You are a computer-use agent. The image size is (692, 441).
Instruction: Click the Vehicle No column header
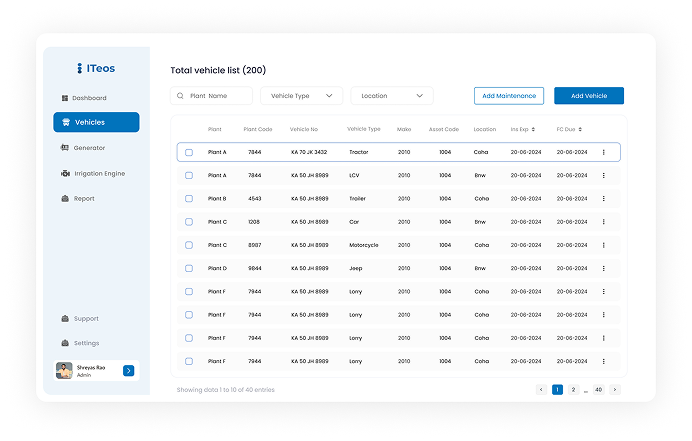pyautogui.click(x=304, y=129)
